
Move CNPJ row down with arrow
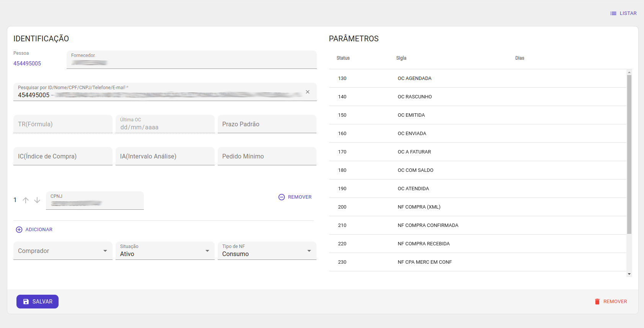click(x=37, y=200)
